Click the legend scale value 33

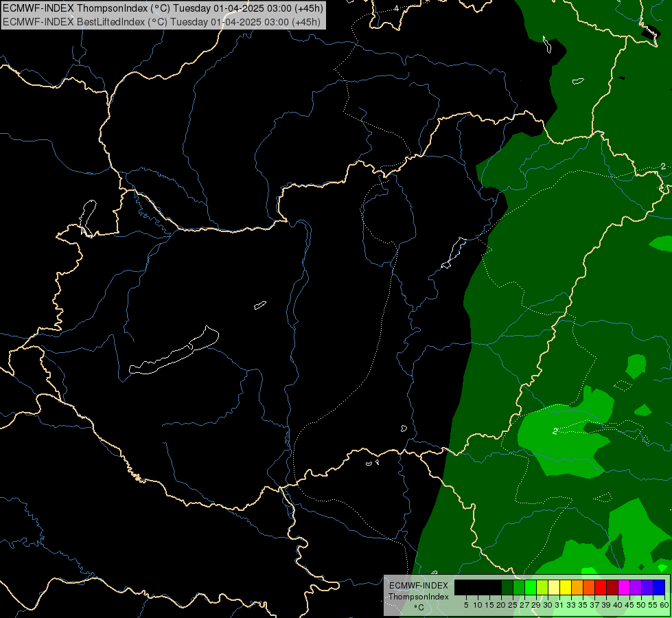pyautogui.click(x=571, y=605)
